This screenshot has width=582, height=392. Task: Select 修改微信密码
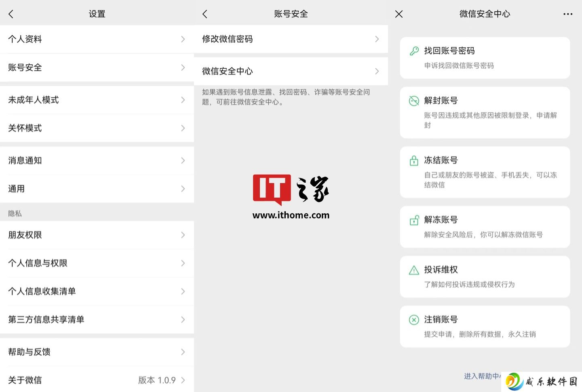point(291,39)
